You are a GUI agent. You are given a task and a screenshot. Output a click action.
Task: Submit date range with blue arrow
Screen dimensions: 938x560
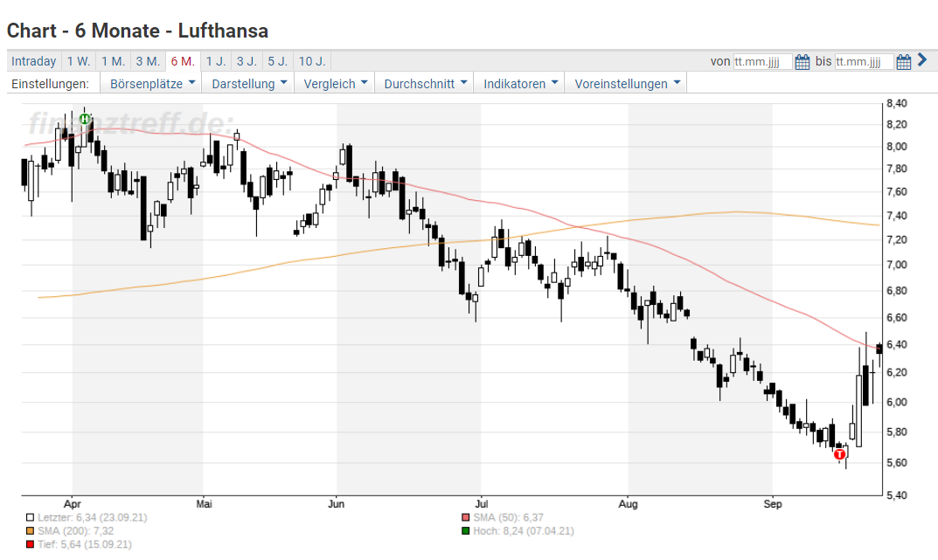922,59
